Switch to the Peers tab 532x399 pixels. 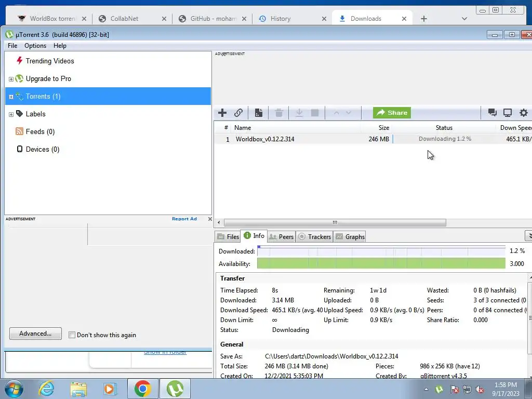pyautogui.click(x=281, y=236)
